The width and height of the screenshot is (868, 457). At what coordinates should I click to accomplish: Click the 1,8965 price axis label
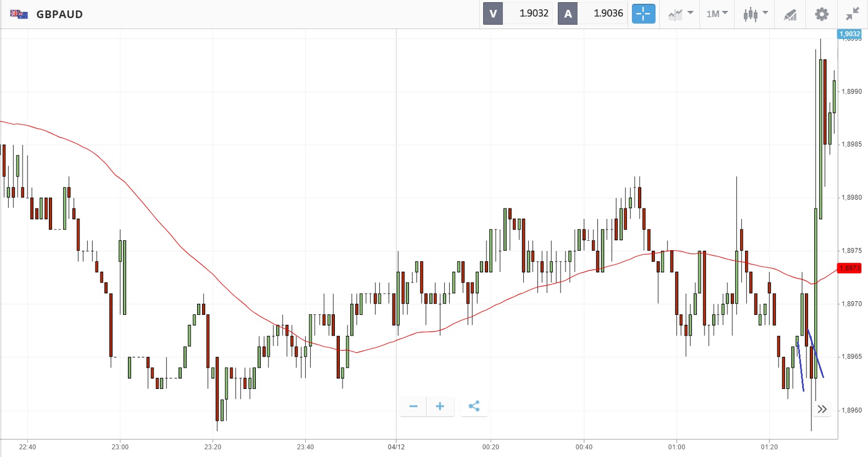852,357
